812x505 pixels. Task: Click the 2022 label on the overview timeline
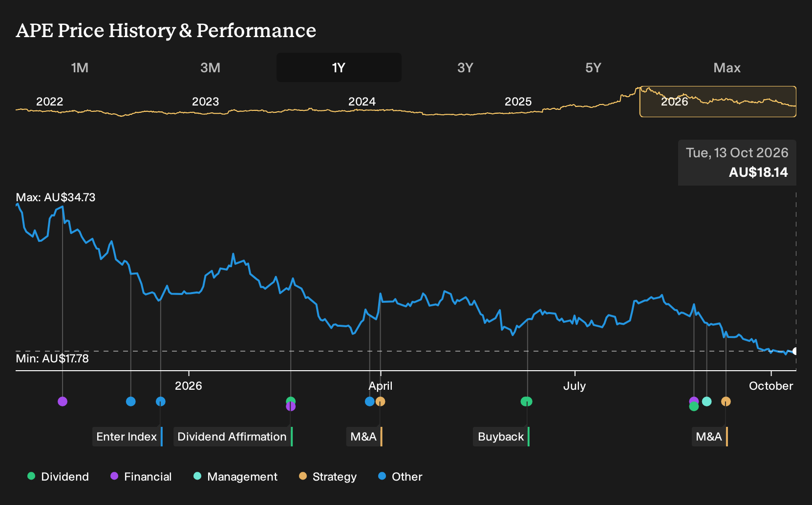[49, 102]
